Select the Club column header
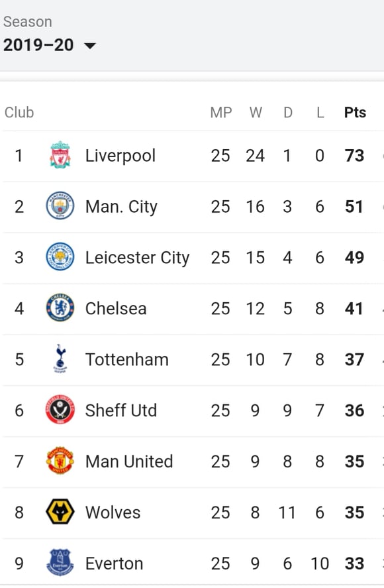 click(19, 113)
